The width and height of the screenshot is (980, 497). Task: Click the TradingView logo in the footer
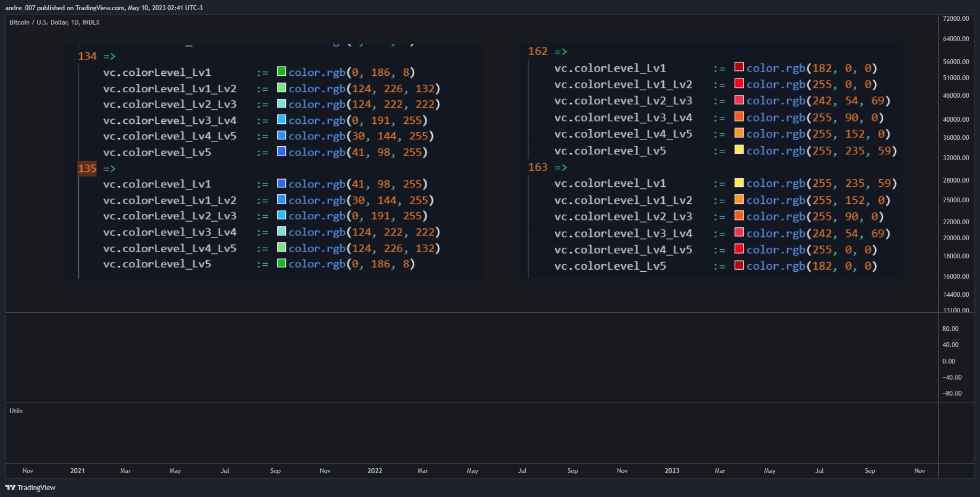(x=30, y=487)
